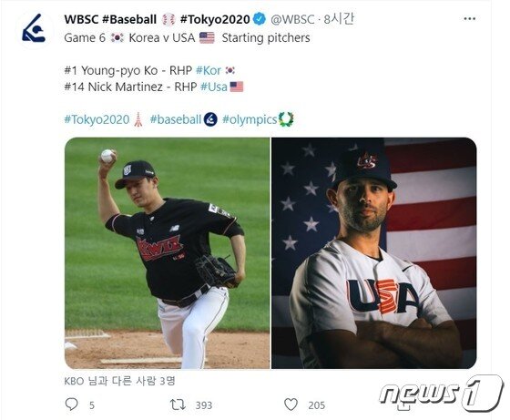Open the #olympics hashtag link
Viewport: 510px width, 420px height.
pos(250,119)
